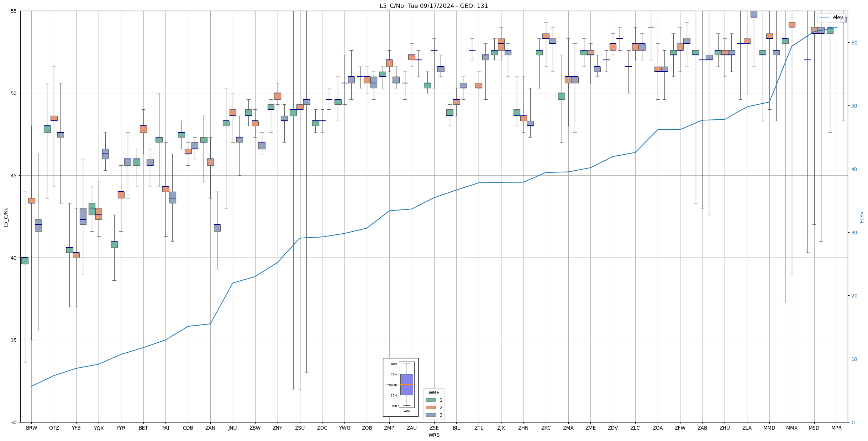Click the ELEV right axis label

(862, 217)
